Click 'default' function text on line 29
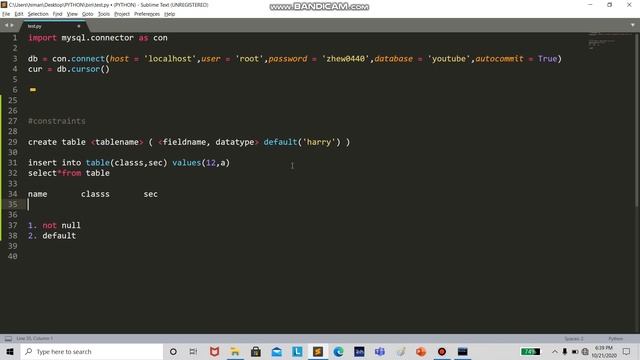 click(280, 142)
